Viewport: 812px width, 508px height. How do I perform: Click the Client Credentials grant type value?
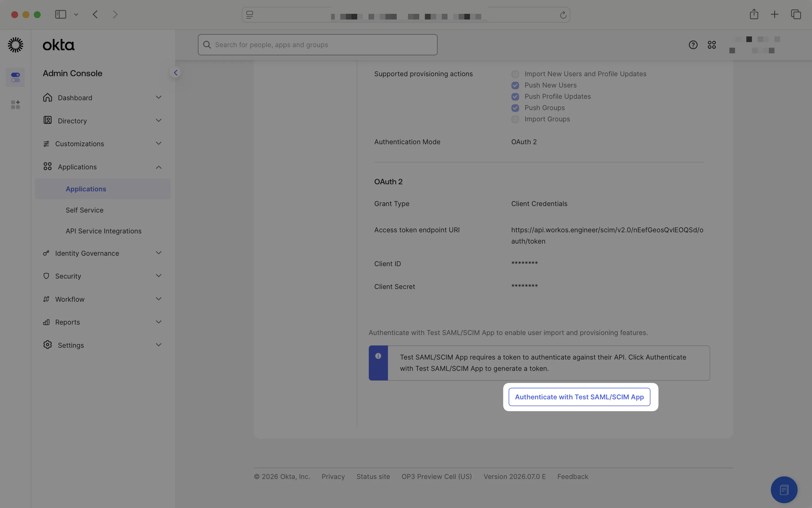539,203
